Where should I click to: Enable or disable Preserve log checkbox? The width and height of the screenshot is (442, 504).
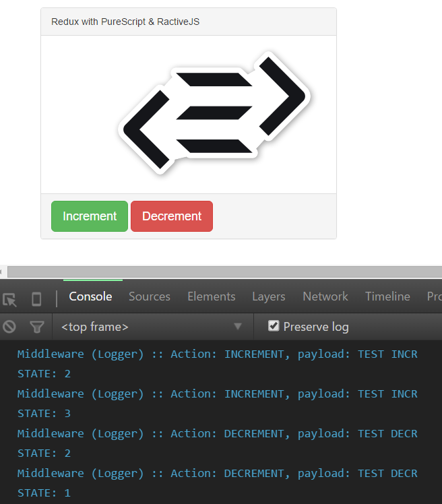click(274, 326)
